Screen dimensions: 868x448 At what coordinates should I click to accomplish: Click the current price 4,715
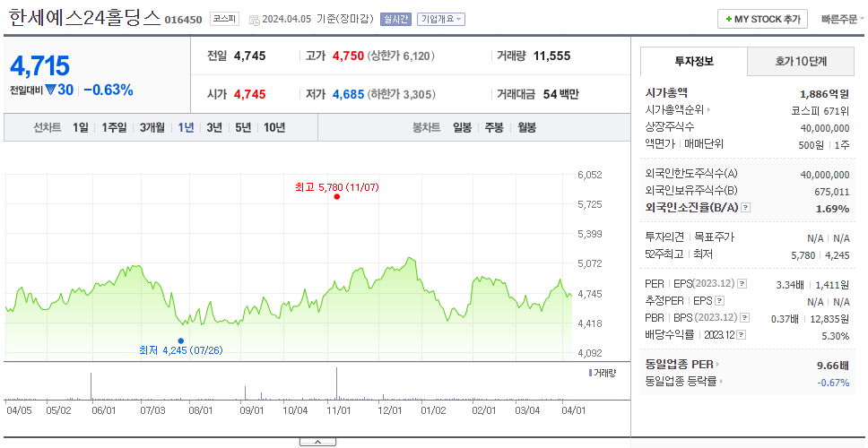(x=39, y=65)
